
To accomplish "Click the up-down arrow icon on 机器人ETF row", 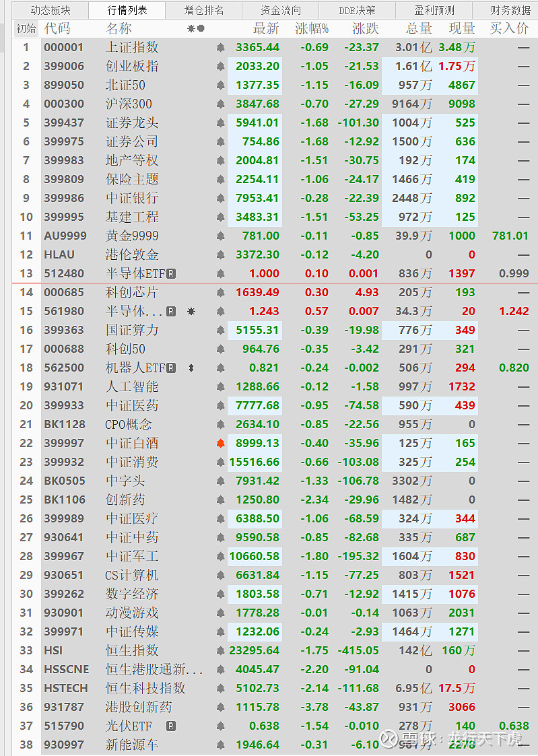I will click(191, 368).
